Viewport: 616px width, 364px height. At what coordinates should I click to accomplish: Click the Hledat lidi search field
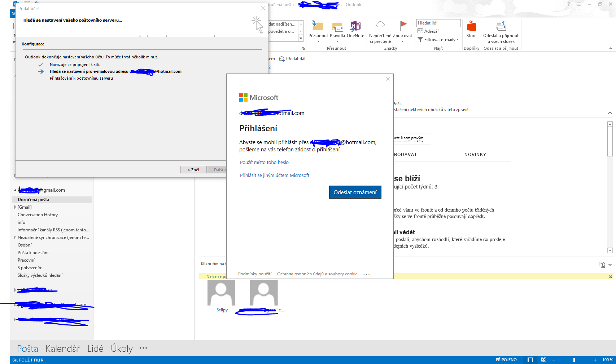click(438, 23)
